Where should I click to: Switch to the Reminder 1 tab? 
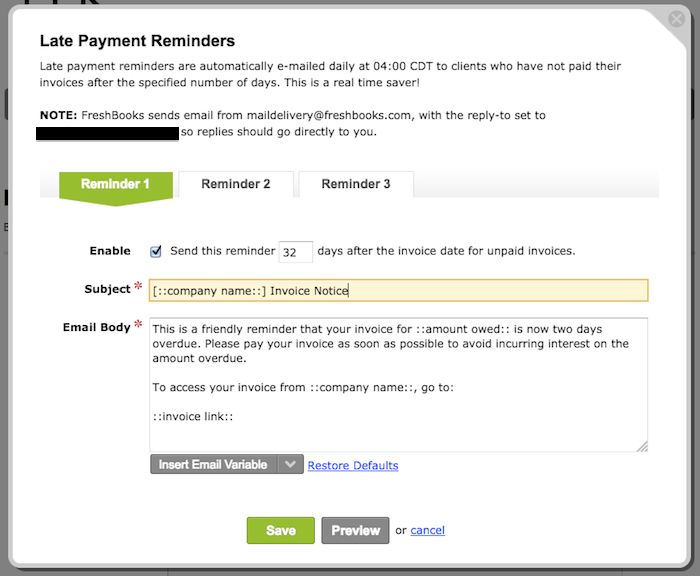pyautogui.click(x=115, y=184)
